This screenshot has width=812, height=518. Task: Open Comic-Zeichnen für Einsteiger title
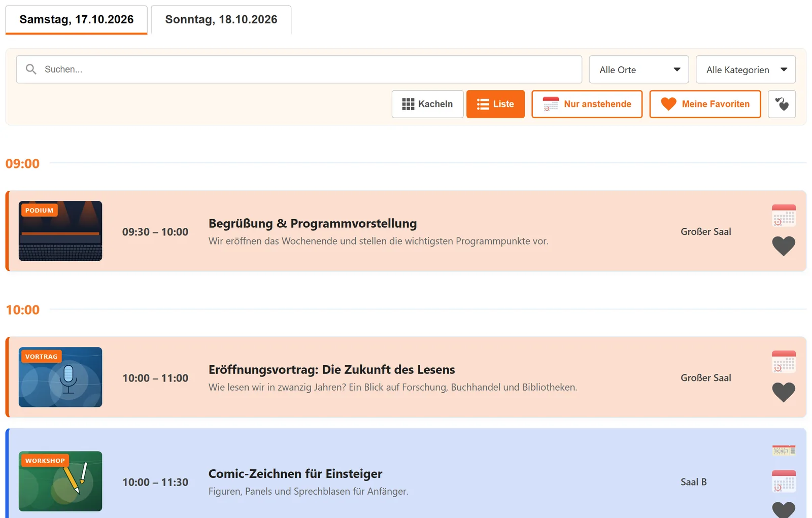tap(295, 474)
